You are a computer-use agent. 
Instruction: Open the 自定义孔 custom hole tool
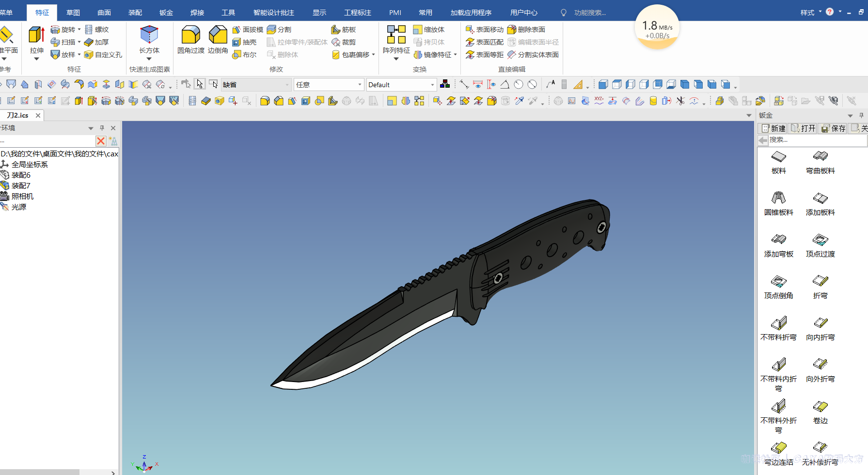pyautogui.click(x=103, y=55)
